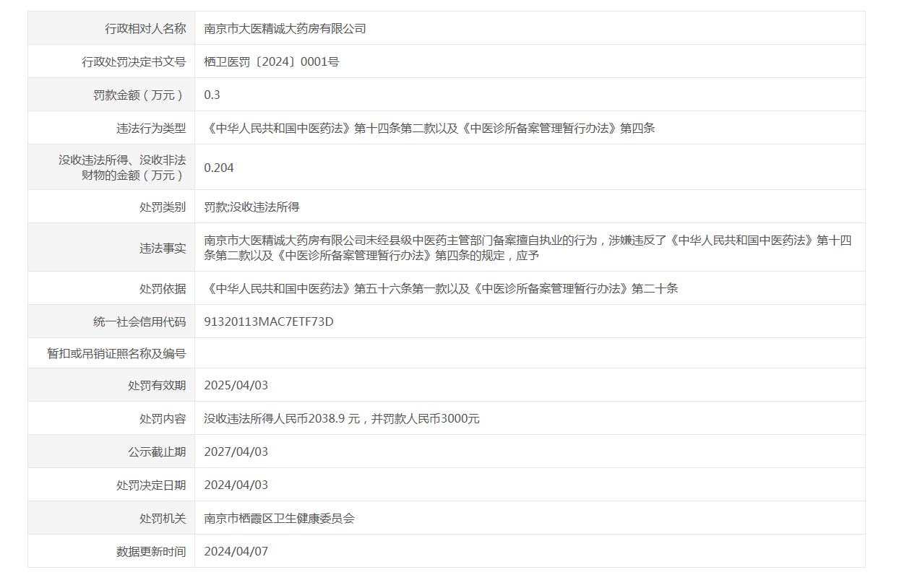This screenshot has width=899, height=588.
Task: Click the document number 栖卫医罚〔2024〕0001号
Action: pyautogui.click(x=272, y=62)
